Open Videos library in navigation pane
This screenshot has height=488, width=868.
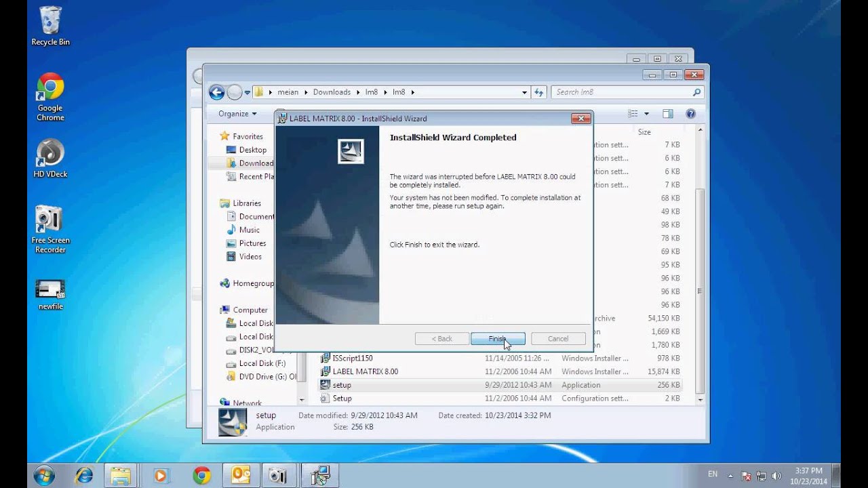pyautogui.click(x=244, y=257)
